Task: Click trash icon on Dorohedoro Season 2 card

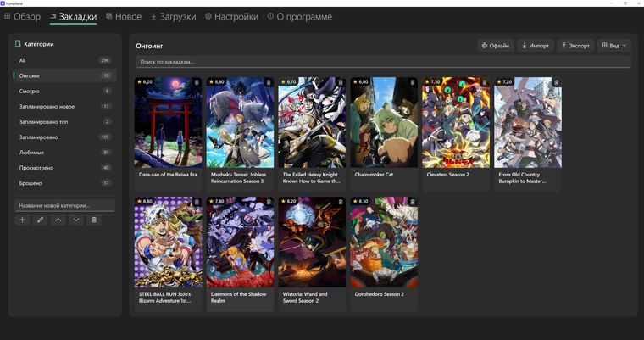Action: [413, 202]
